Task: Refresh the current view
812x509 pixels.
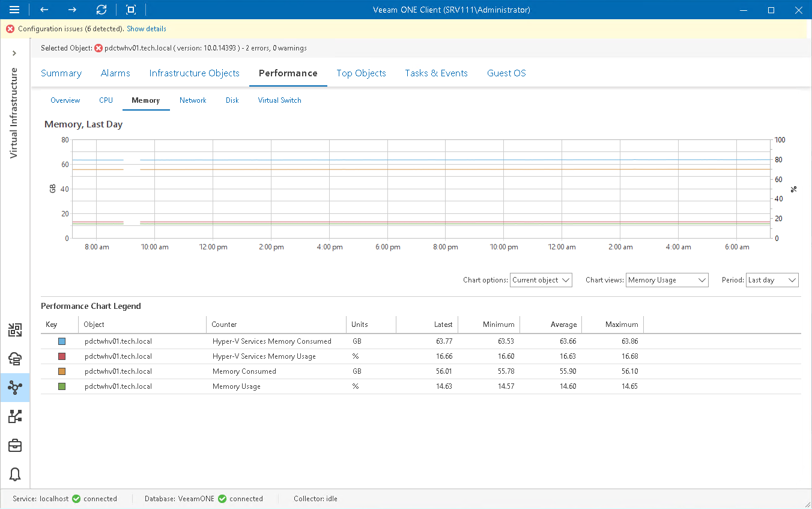Action: 101,10
